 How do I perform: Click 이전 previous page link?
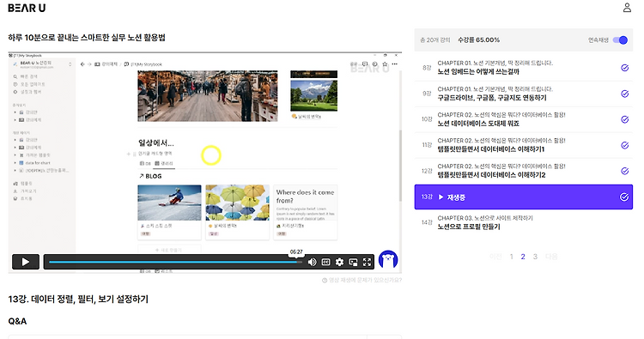coord(495,257)
